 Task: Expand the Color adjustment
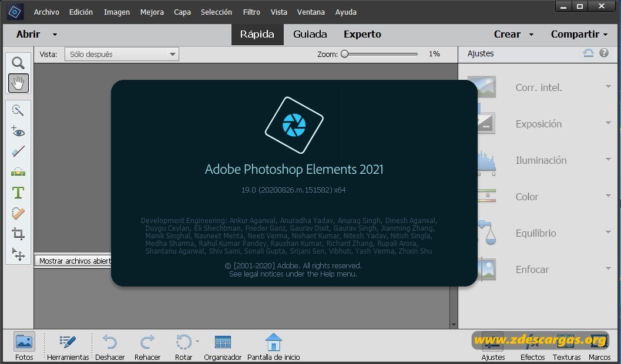coord(608,196)
